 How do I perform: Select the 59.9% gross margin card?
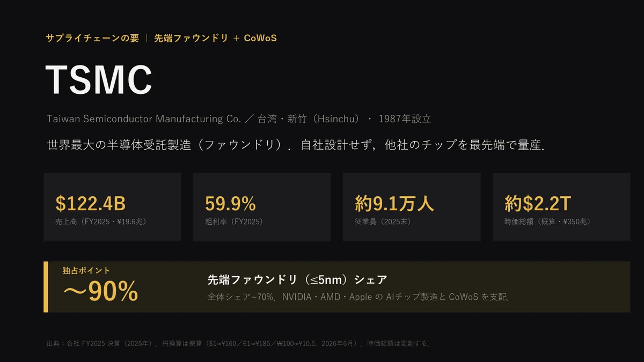pos(261,207)
